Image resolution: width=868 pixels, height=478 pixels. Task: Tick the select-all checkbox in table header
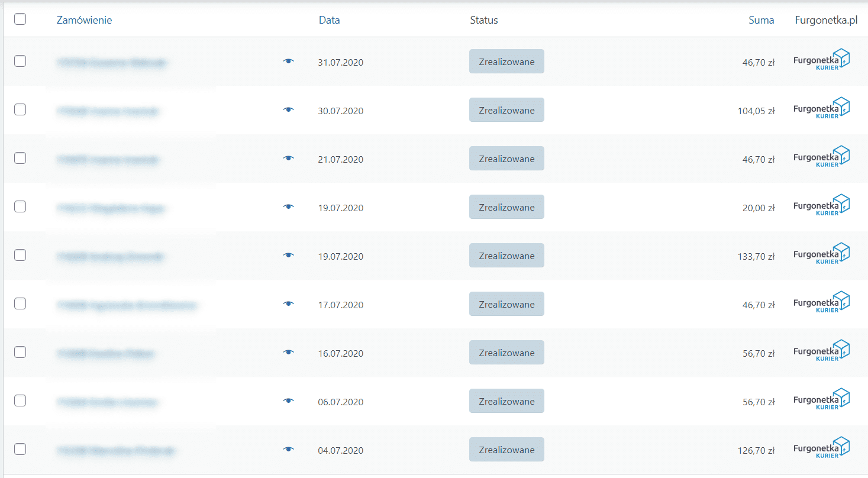pyautogui.click(x=20, y=19)
